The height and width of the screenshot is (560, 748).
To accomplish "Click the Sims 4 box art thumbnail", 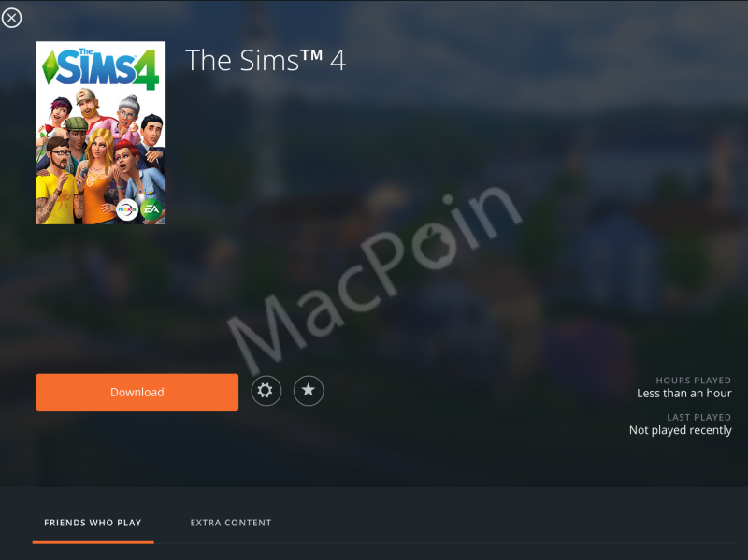I will coord(101,133).
